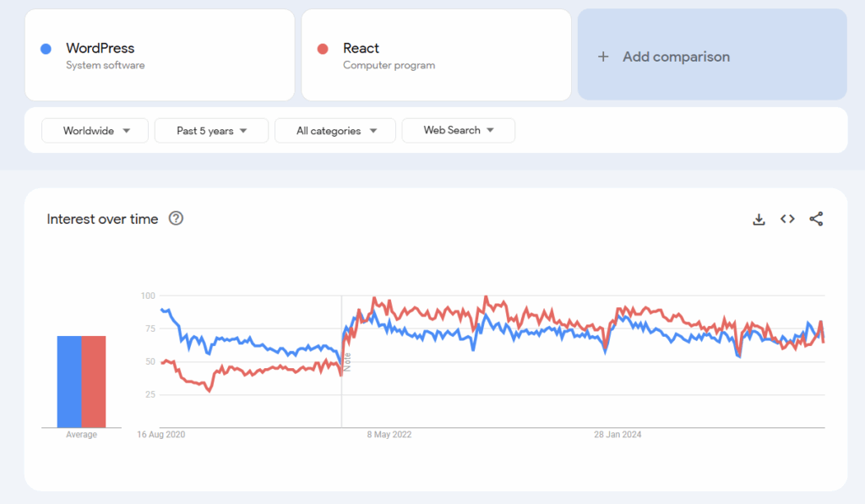Click the '50' y-axis value

(x=150, y=361)
